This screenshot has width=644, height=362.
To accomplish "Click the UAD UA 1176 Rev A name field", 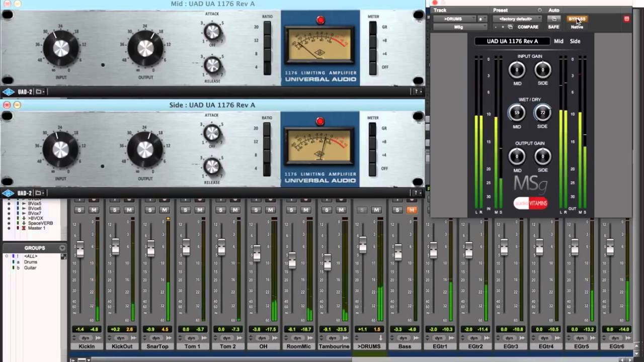I will click(512, 41).
